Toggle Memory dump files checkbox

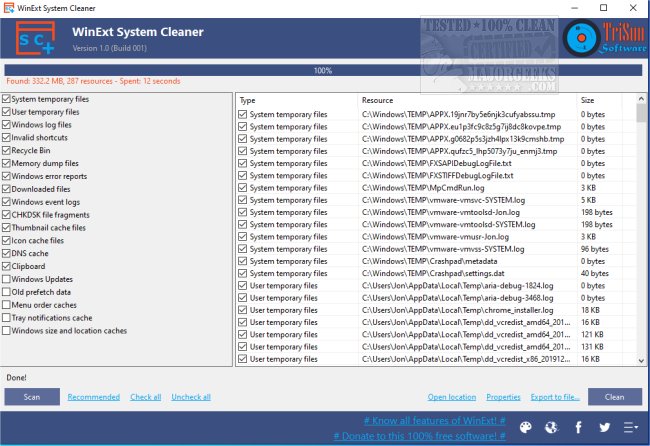click(x=6, y=163)
